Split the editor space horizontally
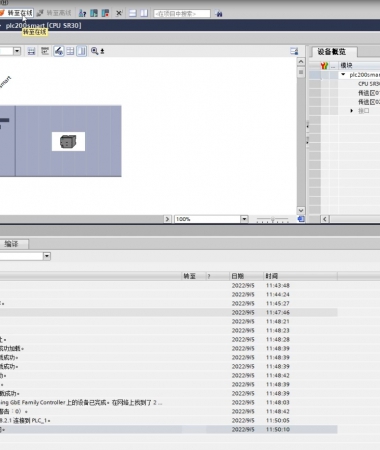This screenshot has width=380, height=450. [133, 13]
